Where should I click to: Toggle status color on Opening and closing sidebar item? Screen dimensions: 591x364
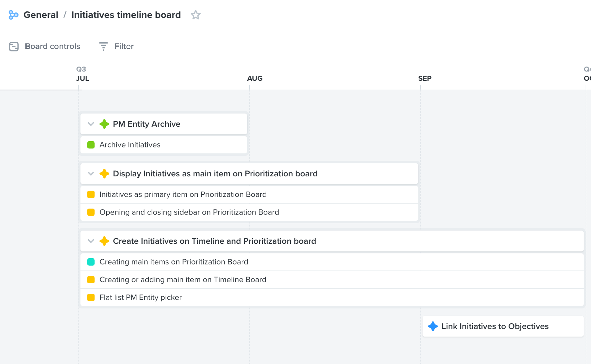[x=91, y=212]
